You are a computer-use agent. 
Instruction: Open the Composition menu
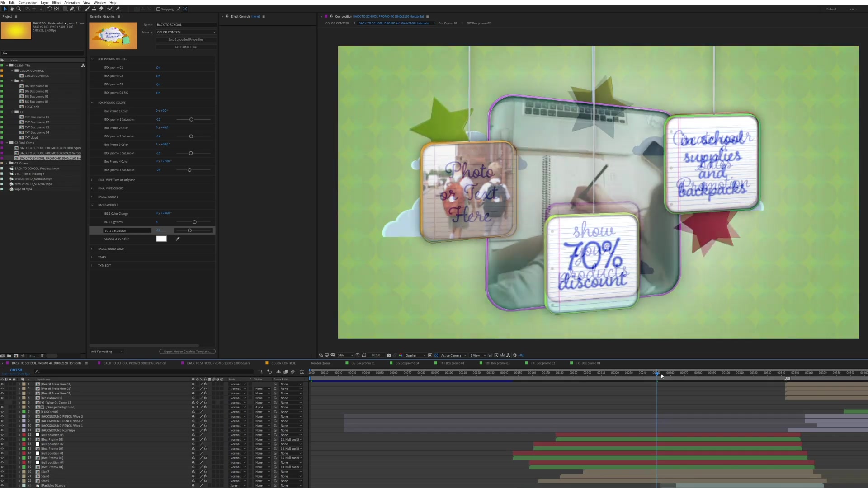click(28, 2)
